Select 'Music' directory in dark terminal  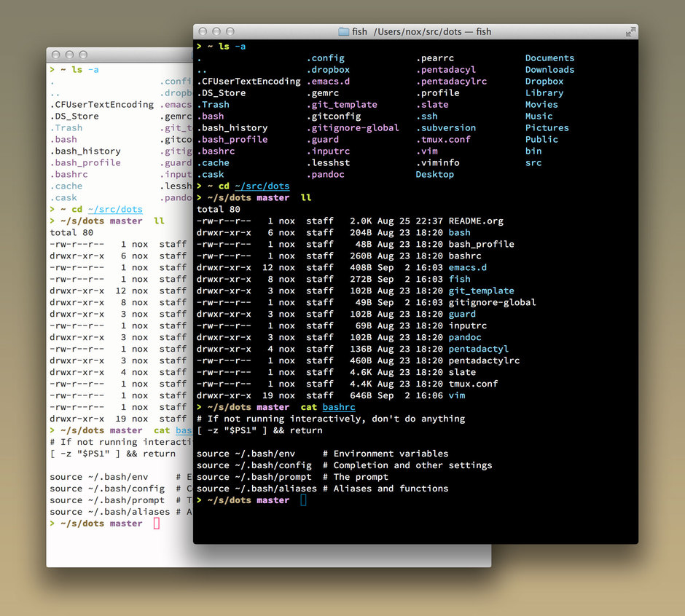click(x=539, y=117)
